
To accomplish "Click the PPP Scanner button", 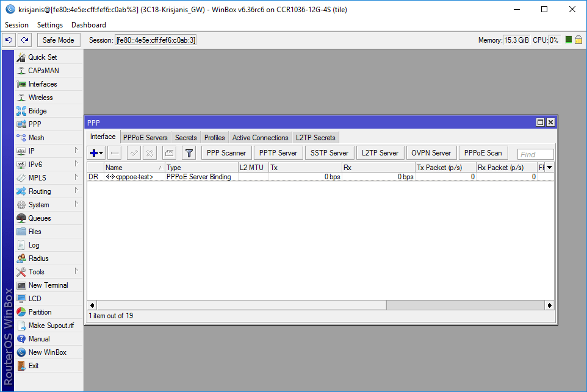I will click(226, 152).
